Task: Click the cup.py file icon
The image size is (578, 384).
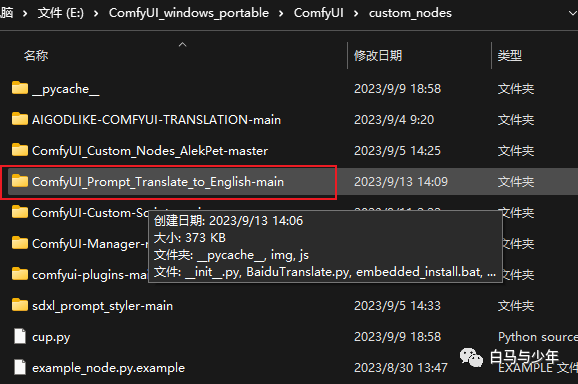Action: click(20, 336)
